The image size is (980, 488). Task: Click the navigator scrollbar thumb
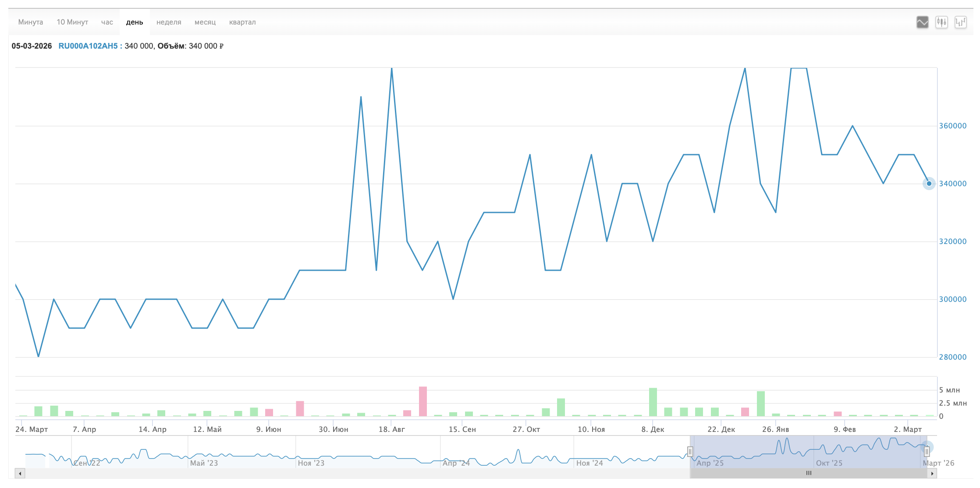pyautogui.click(x=809, y=473)
